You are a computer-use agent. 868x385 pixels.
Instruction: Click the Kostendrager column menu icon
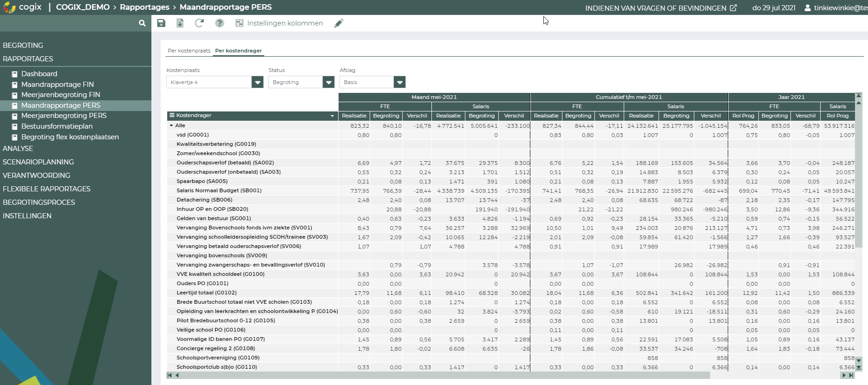point(172,115)
